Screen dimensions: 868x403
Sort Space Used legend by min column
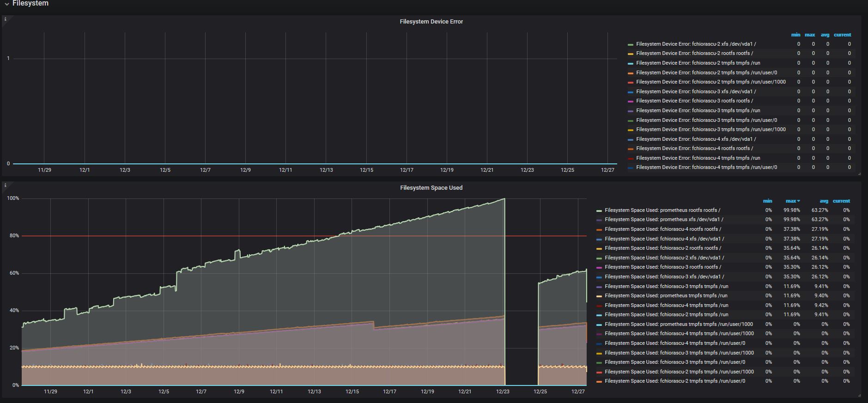[767, 201]
